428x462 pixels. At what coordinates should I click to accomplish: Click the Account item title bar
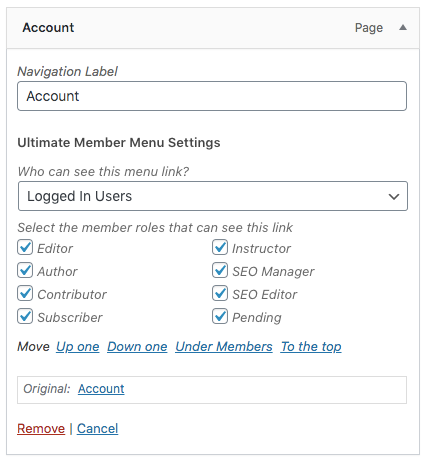coord(213,28)
